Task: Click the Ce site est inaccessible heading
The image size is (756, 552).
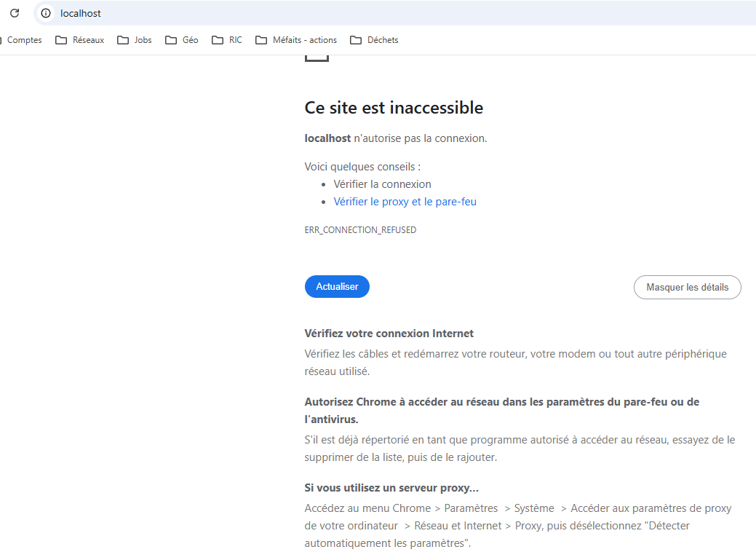Action: click(x=394, y=108)
